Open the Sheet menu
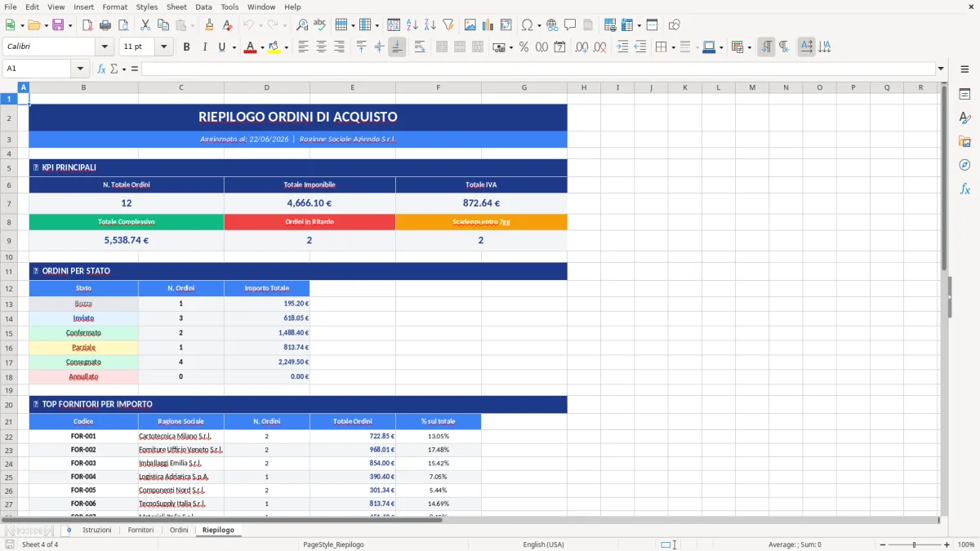 pos(176,7)
